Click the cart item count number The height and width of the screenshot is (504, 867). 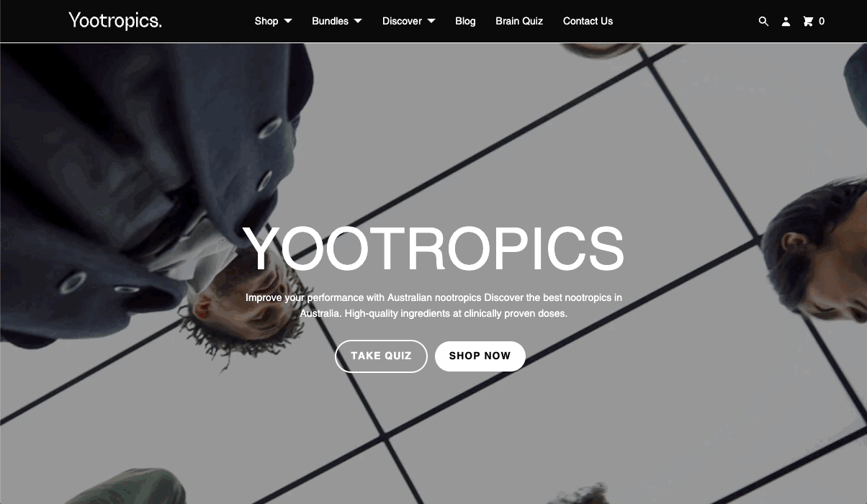click(822, 22)
